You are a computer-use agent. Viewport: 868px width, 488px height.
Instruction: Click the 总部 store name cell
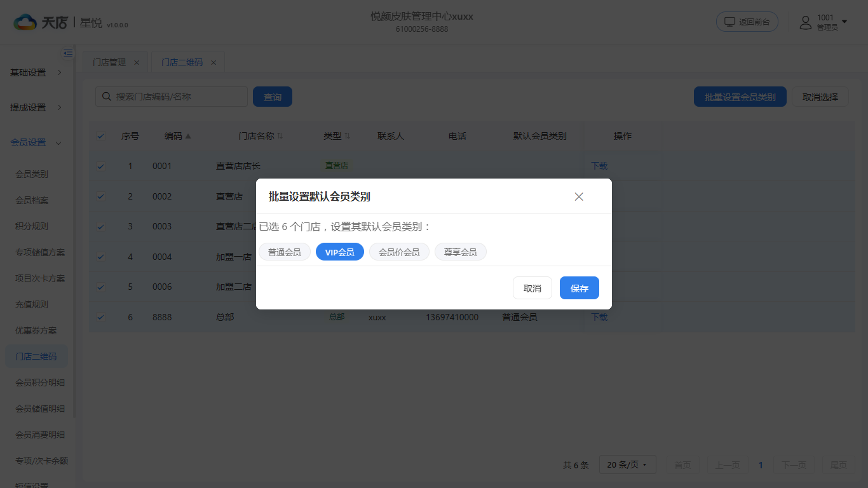[x=225, y=316]
